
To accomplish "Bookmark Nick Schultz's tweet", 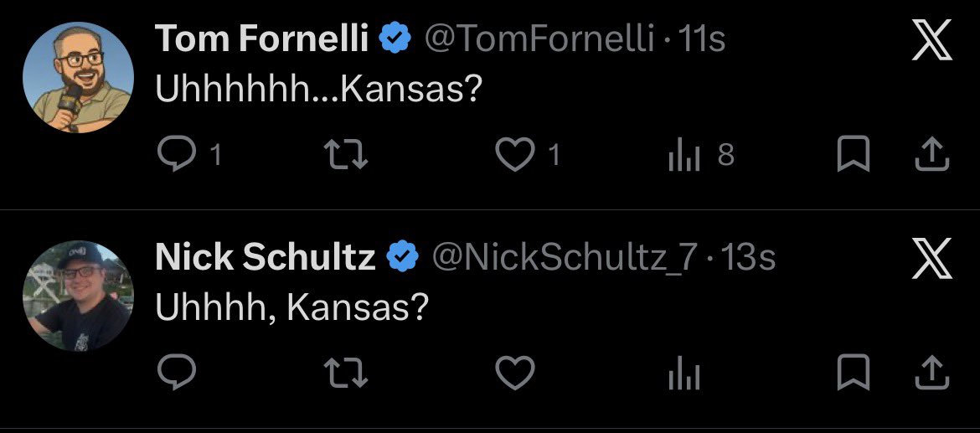I will click(853, 373).
